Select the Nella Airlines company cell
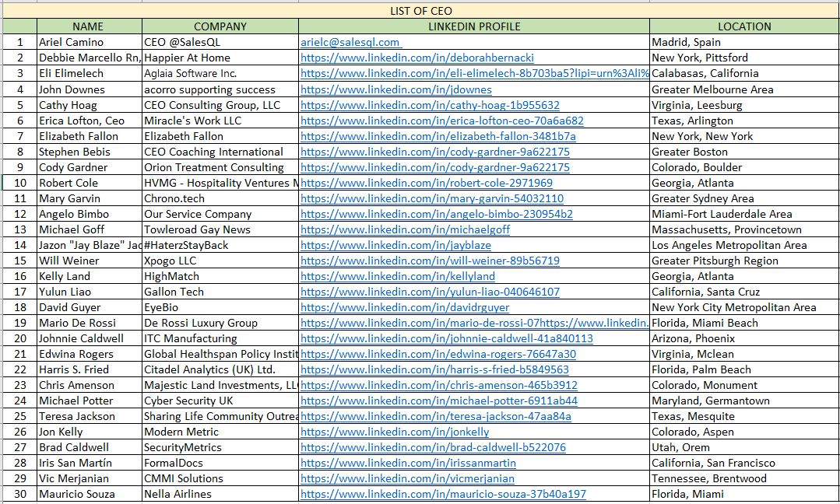This screenshot has width=840, height=504. (x=220, y=493)
